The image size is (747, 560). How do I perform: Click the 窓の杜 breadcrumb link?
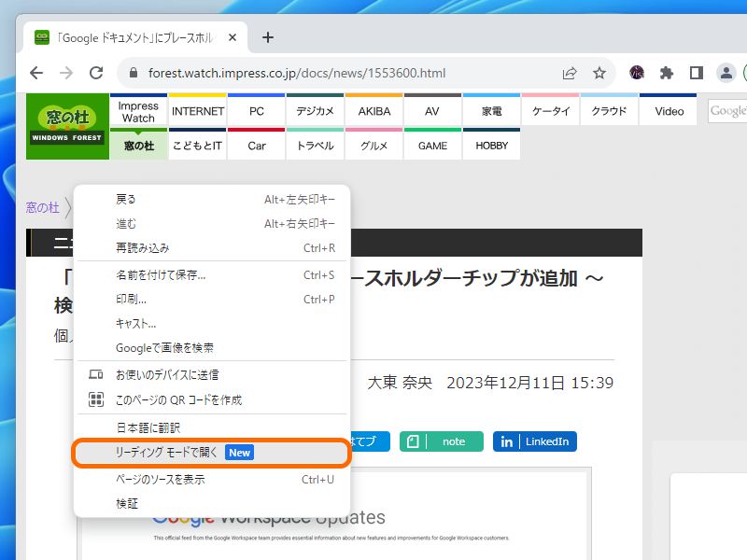43,207
